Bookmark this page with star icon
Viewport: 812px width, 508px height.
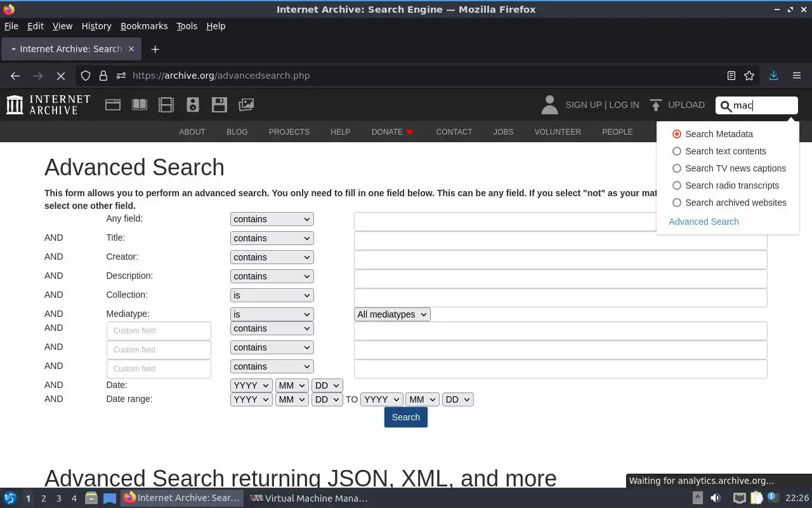pyautogui.click(x=749, y=76)
